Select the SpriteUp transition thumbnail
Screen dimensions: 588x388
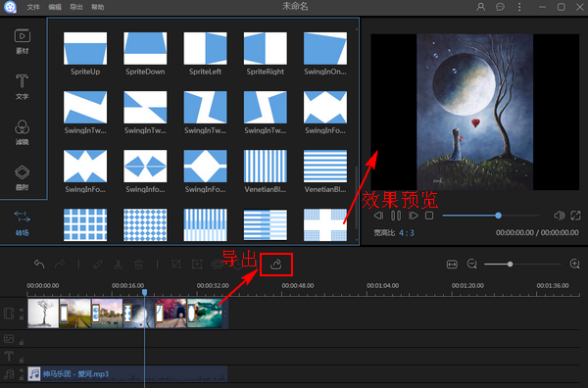85,48
